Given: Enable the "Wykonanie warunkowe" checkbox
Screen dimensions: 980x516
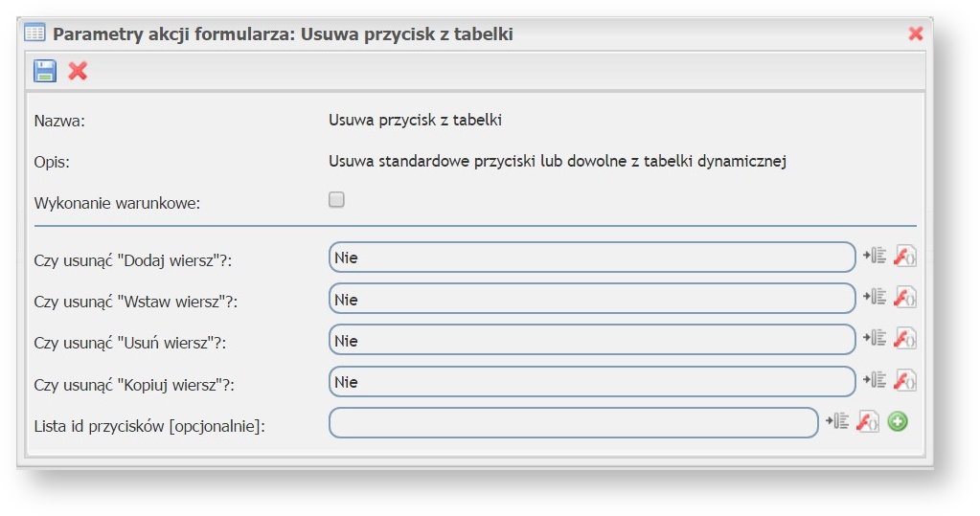Looking at the screenshot, I should click(x=336, y=200).
